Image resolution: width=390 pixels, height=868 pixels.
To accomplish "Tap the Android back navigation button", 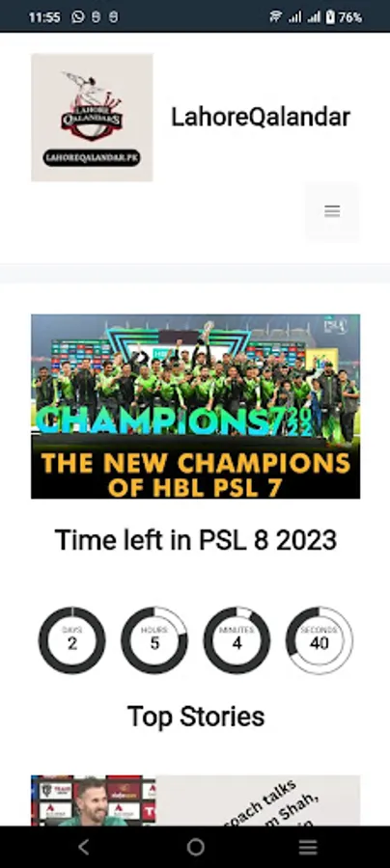I will coord(83,847).
